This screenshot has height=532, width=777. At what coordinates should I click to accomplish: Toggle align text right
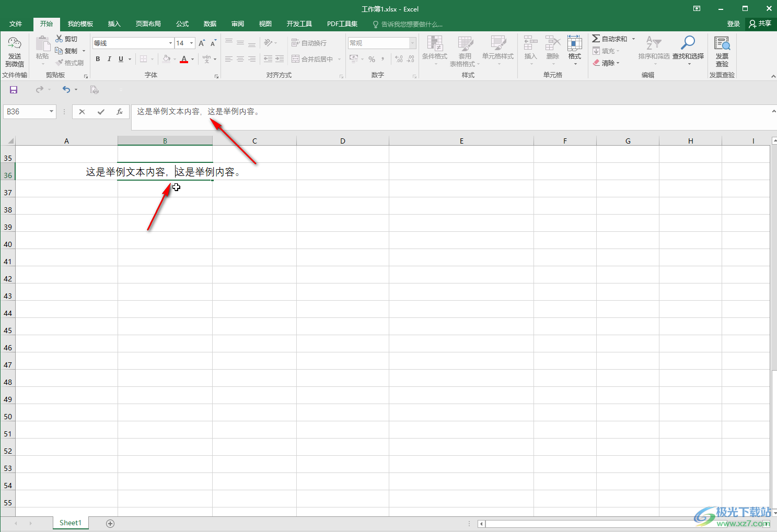[252, 59]
